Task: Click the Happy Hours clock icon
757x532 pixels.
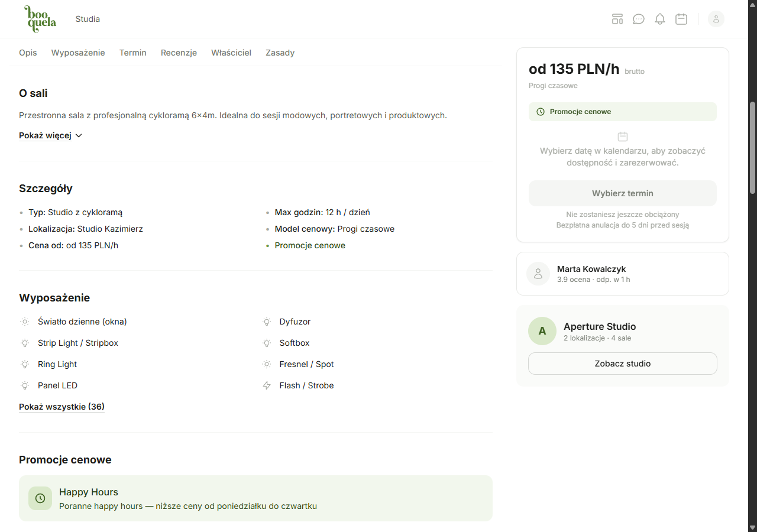Action: point(40,498)
